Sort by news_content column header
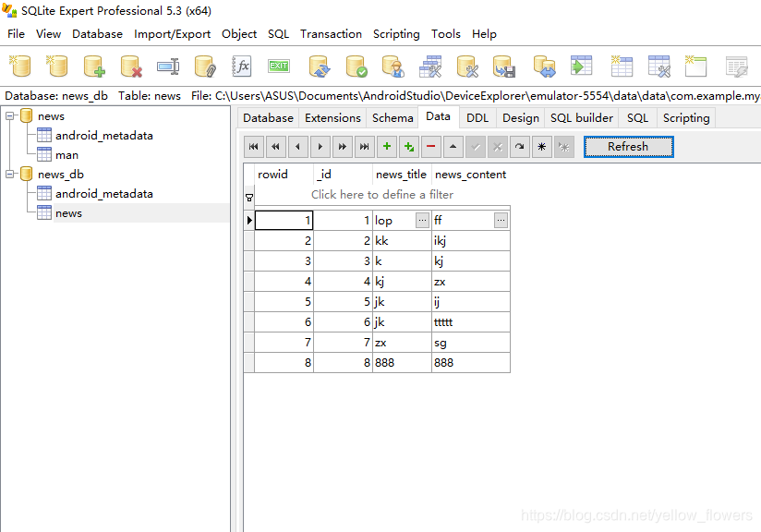Viewport: 761px width, 532px height. 470,175
